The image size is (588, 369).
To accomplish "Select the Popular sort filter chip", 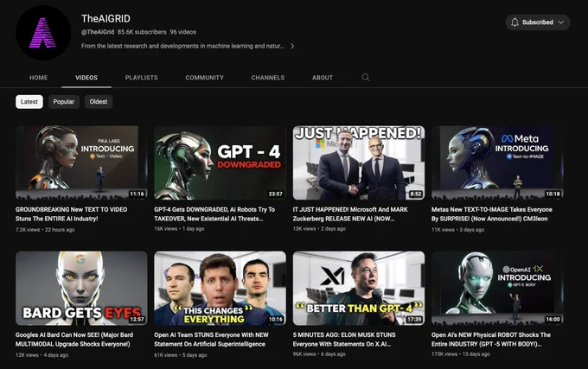I will [64, 102].
